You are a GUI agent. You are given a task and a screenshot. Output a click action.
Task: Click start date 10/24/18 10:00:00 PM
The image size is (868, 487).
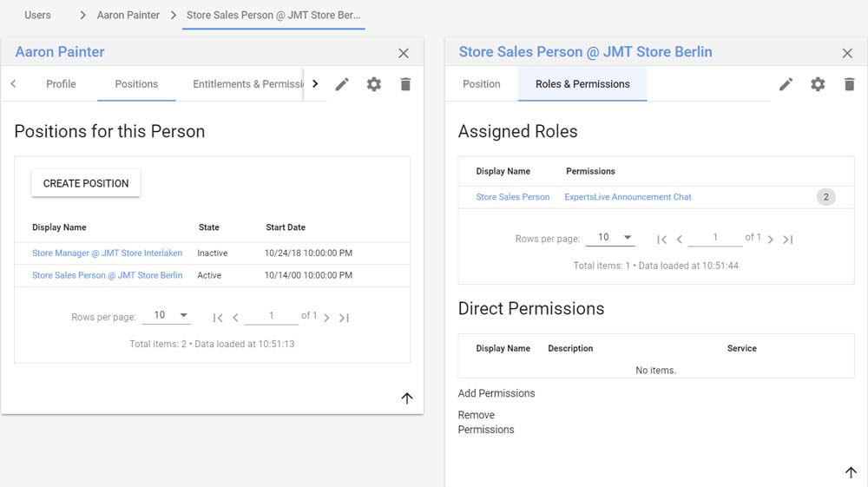[308, 253]
